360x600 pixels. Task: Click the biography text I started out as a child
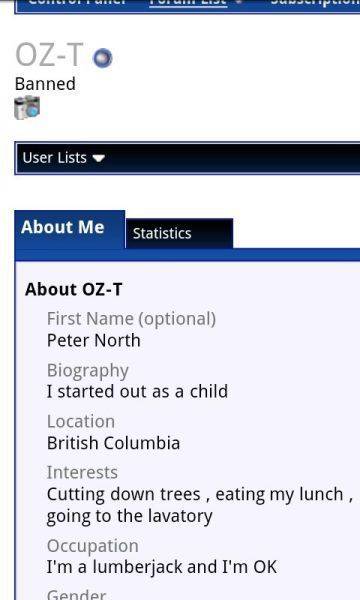tap(137, 391)
